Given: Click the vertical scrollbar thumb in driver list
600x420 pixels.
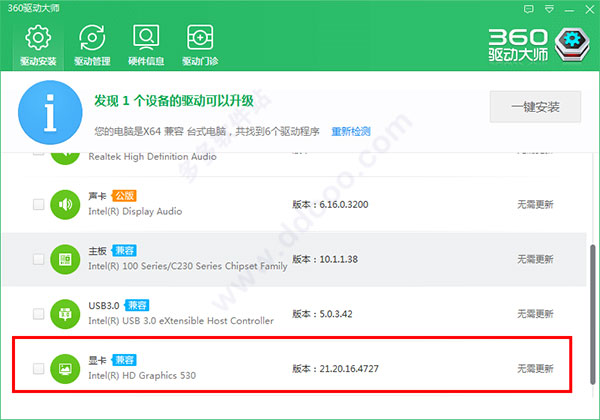Looking at the screenshot, I should 593,314.
